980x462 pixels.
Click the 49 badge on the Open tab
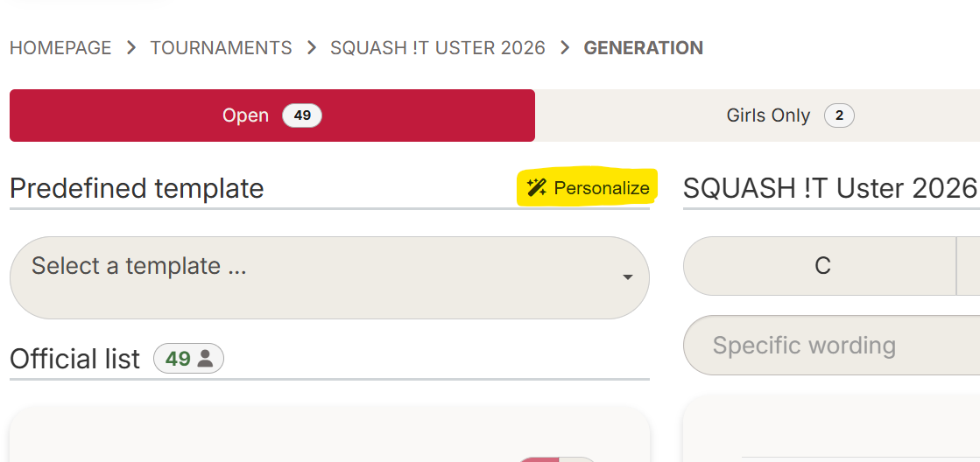(302, 115)
